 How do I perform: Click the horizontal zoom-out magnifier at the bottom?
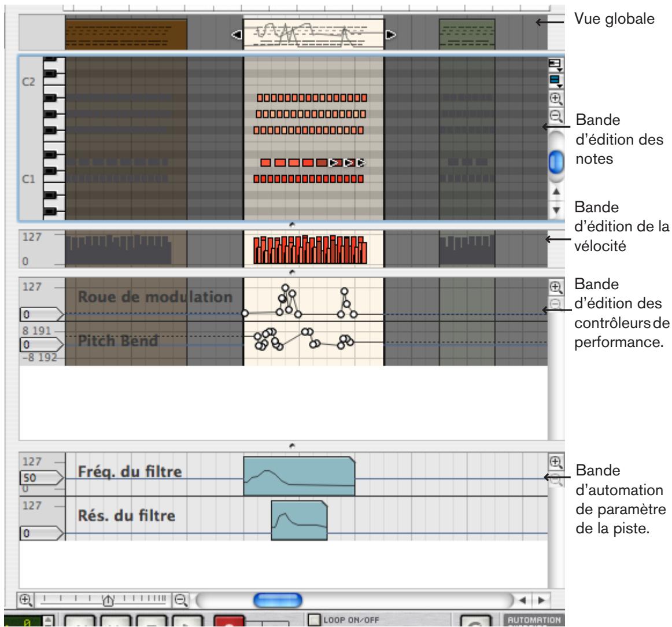(181, 600)
